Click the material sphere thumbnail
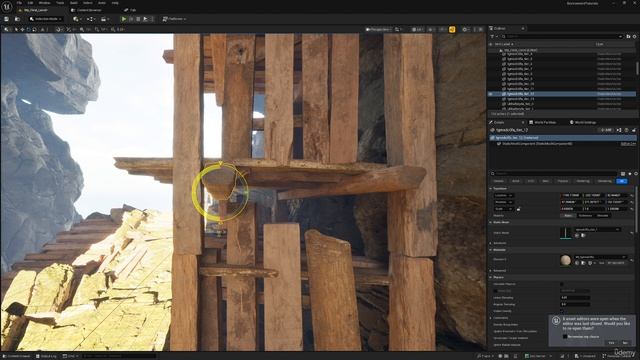 tap(566, 260)
